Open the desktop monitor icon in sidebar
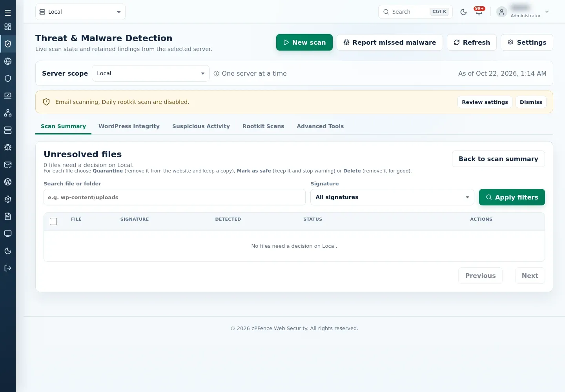This screenshot has width=565, height=392. (7, 234)
